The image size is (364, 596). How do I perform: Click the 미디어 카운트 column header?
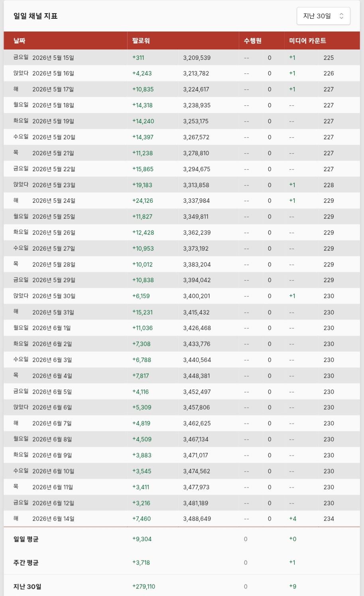tap(307, 41)
